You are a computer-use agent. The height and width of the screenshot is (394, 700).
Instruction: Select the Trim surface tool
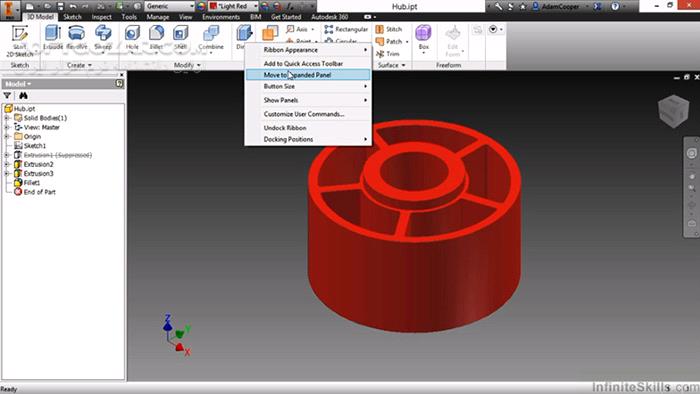click(x=388, y=54)
